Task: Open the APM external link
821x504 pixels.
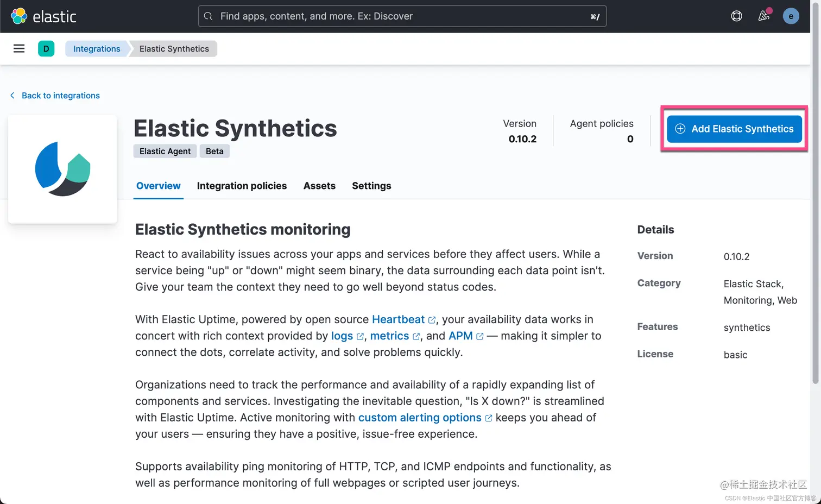Action: [x=465, y=336]
